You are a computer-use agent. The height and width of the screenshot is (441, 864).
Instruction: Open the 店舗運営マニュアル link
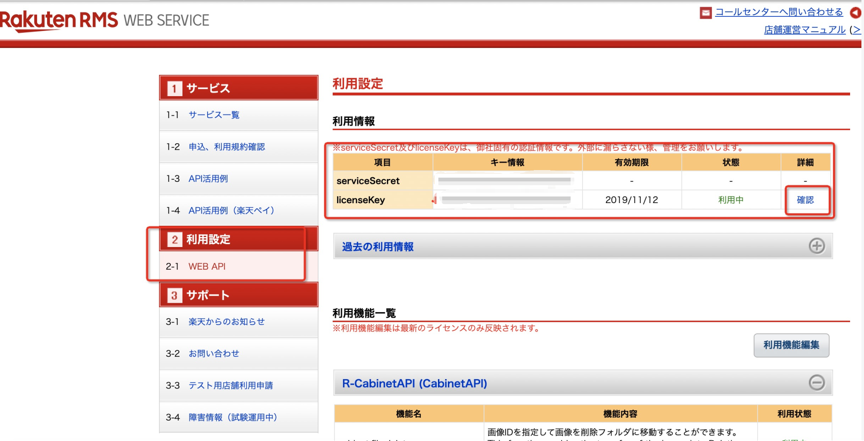coord(804,30)
